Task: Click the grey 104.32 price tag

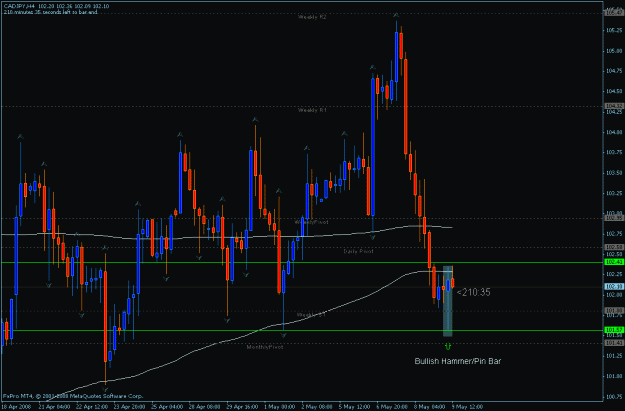Action: [614, 106]
